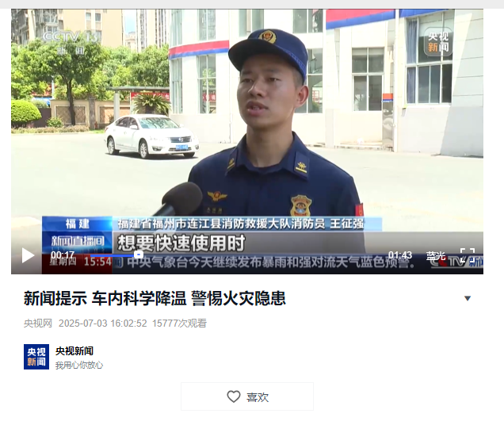
Task: Open the 央视新闻 channel name link
Action: (x=74, y=350)
